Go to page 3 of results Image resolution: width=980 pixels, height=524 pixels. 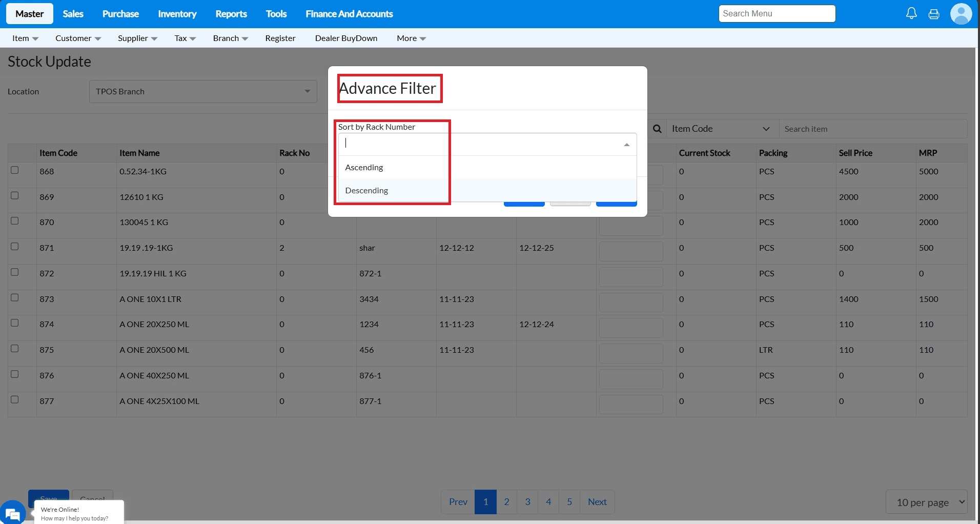527,502
